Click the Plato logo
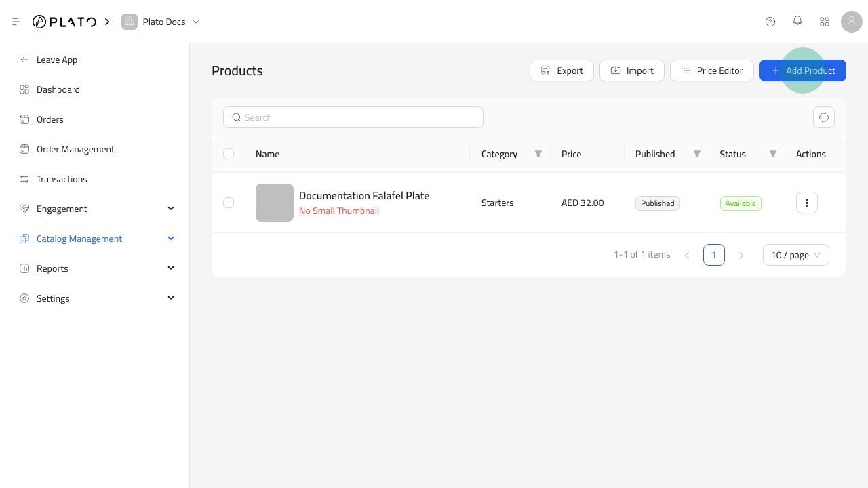The image size is (868, 488). (x=64, y=22)
